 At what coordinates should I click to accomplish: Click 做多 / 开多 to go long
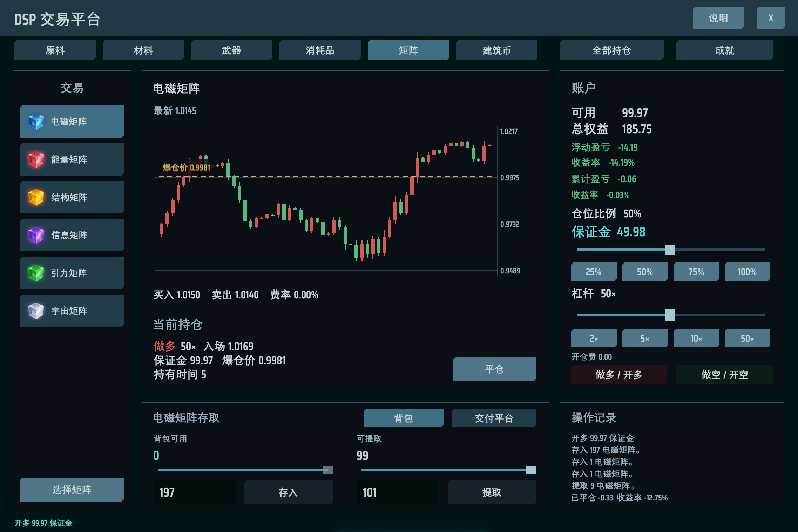[619, 375]
